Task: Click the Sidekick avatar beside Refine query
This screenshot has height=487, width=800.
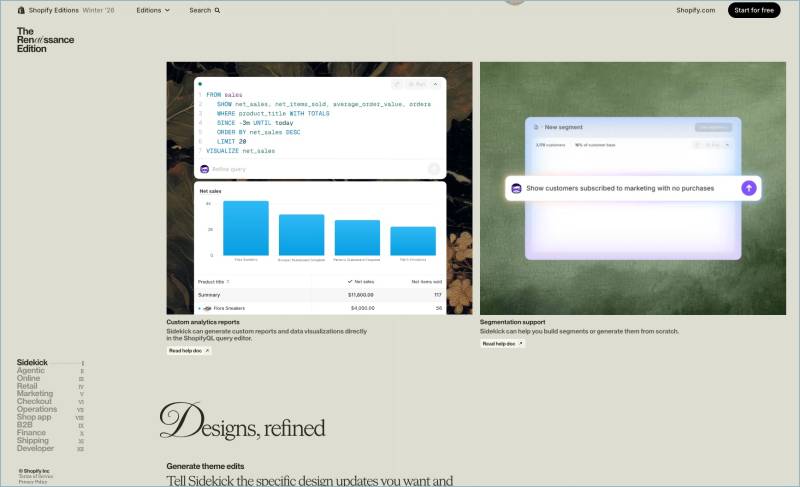Action: coord(205,169)
